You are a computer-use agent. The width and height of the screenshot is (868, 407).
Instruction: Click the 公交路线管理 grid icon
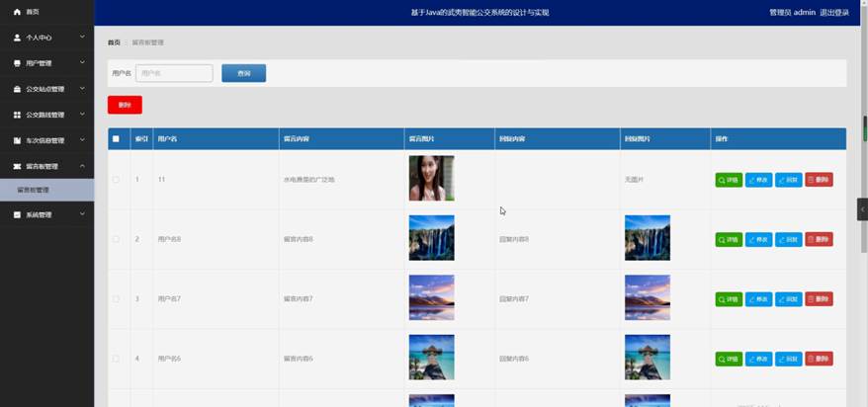(x=17, y=115)
